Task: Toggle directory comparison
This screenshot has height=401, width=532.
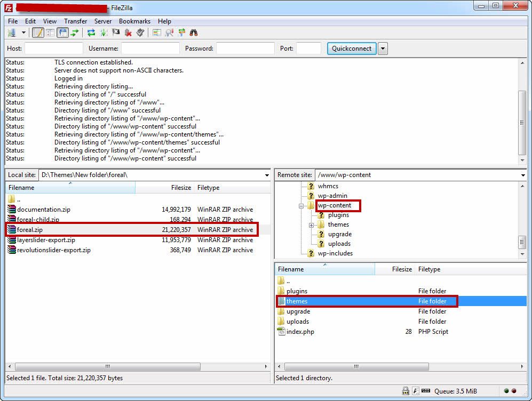Action: click(169, 33)
